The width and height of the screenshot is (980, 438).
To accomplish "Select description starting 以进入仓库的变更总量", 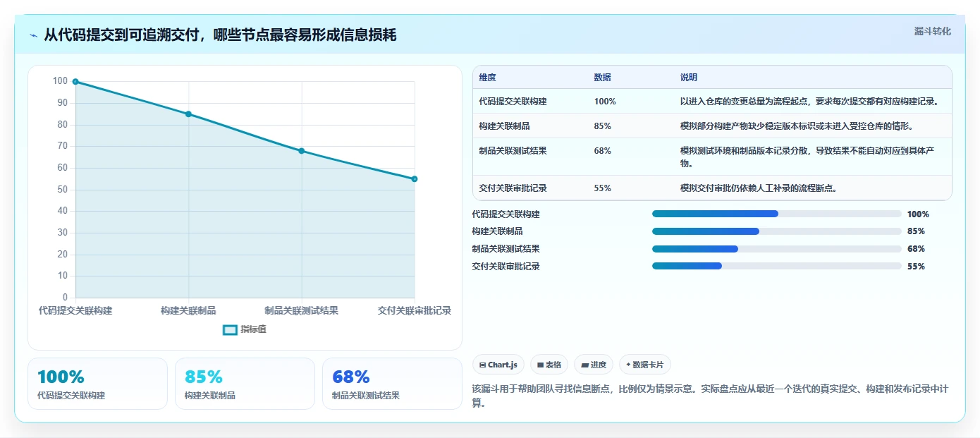I will coord(809,102).
